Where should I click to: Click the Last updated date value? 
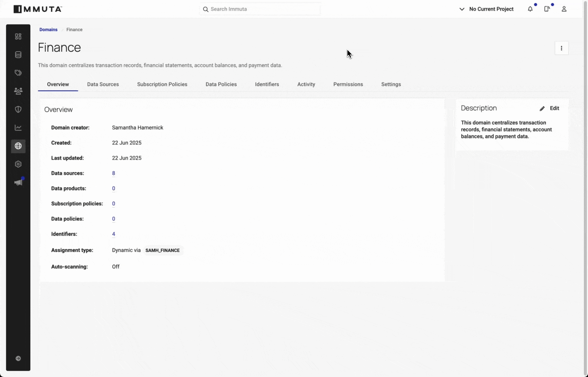(x=127, y=158)
